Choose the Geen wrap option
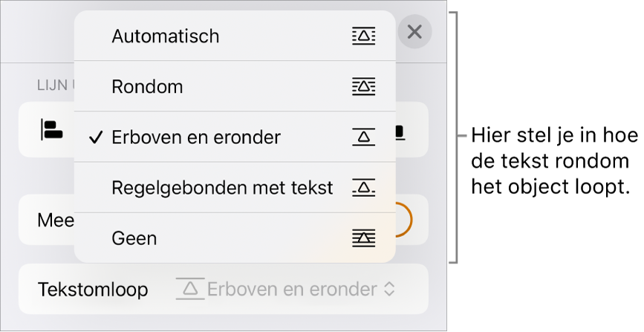 coord(134,238)
